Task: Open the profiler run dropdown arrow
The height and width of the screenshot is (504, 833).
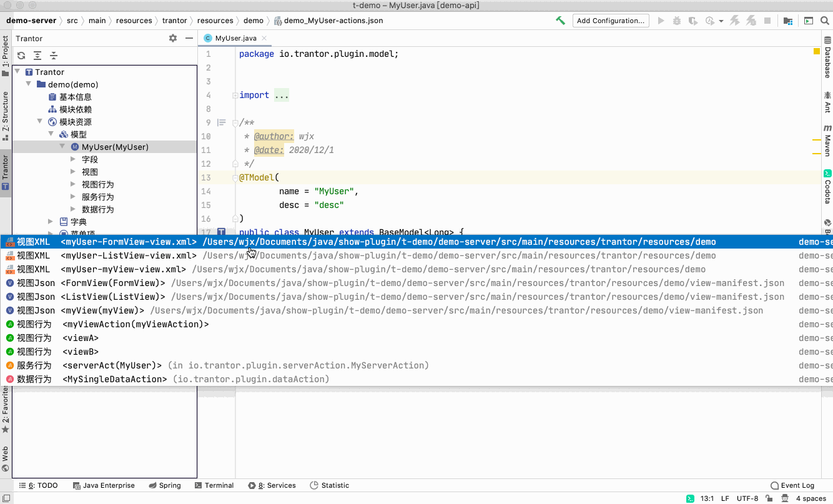Action: tap(721, 21)
